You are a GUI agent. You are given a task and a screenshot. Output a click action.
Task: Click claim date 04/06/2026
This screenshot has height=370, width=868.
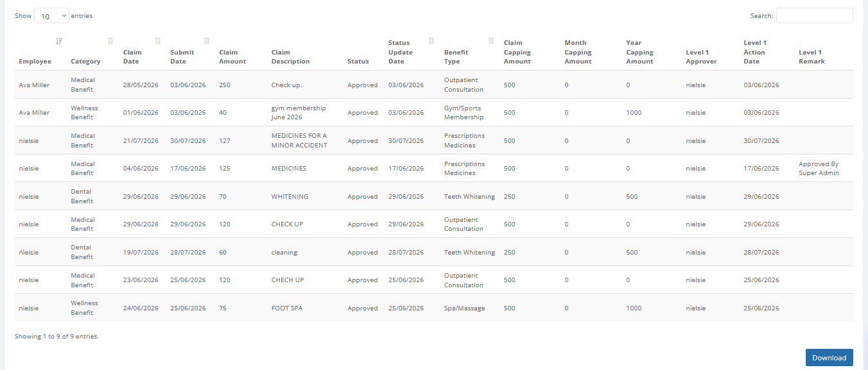click(141, 169)
